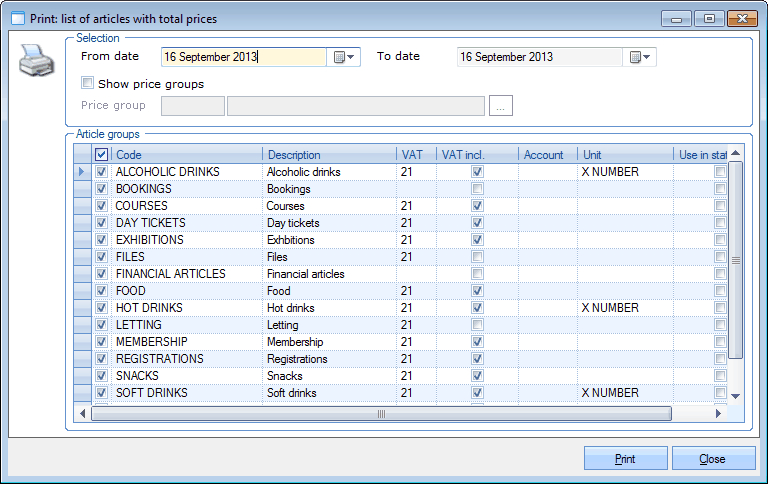The height and width of the screenshot is (484, 768).
Task: Click the printer icon
Action: click(35, 62)
